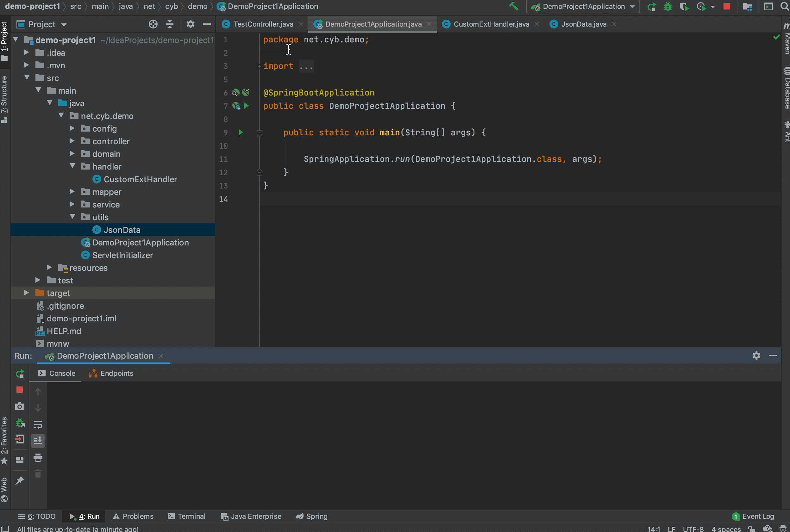Pin the Run tab
Viewport: 790px width, 532px height.
(20, 480)
